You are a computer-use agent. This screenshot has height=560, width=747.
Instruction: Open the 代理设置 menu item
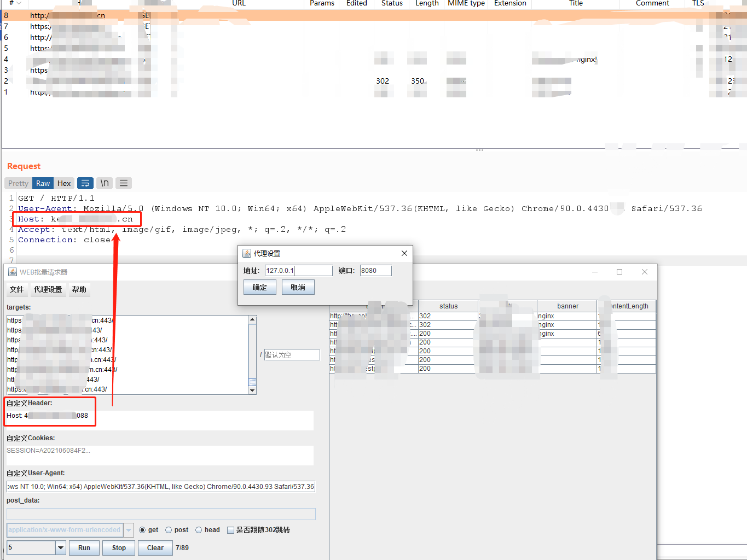[48, 289]
